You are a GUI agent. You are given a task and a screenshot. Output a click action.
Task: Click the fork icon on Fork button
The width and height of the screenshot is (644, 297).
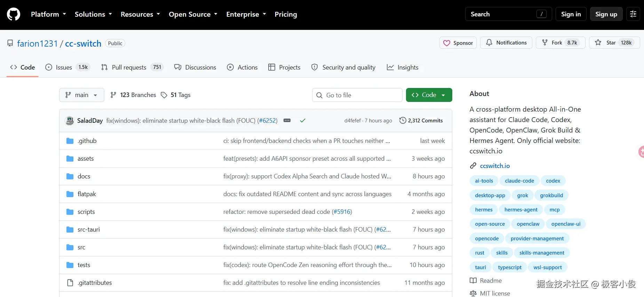545,42
